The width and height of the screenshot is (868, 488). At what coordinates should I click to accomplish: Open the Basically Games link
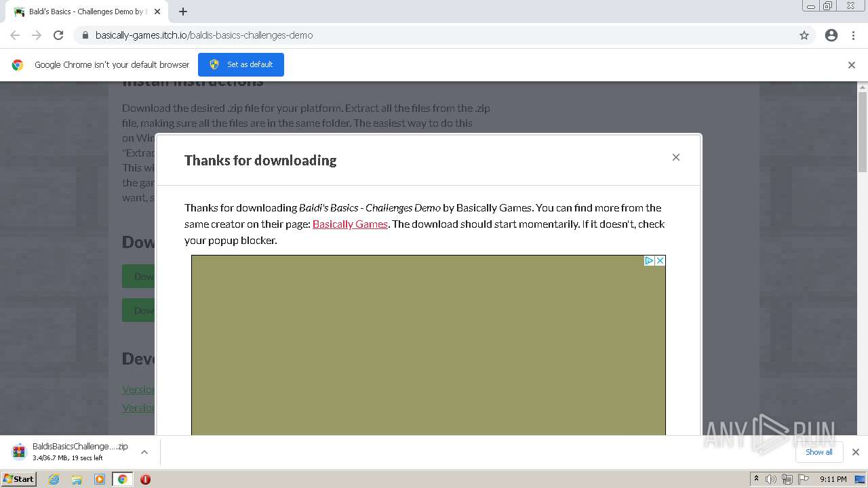pos(350,224)
